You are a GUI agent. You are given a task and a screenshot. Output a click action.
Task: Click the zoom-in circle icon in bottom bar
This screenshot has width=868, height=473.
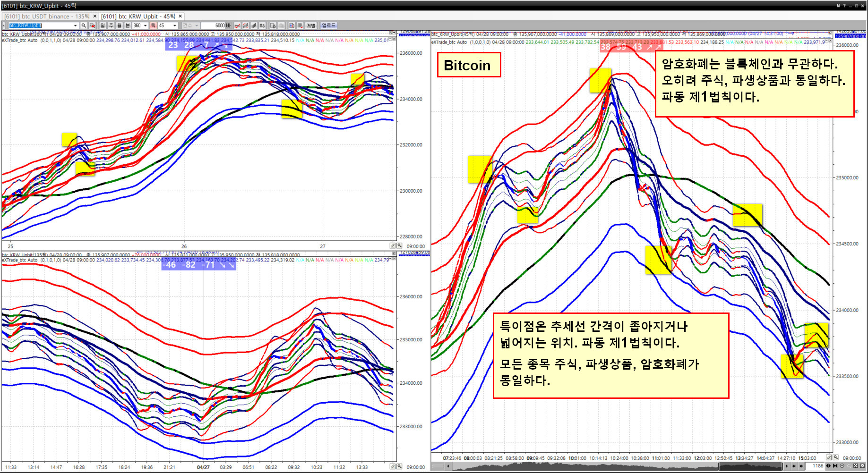[842, 466]
